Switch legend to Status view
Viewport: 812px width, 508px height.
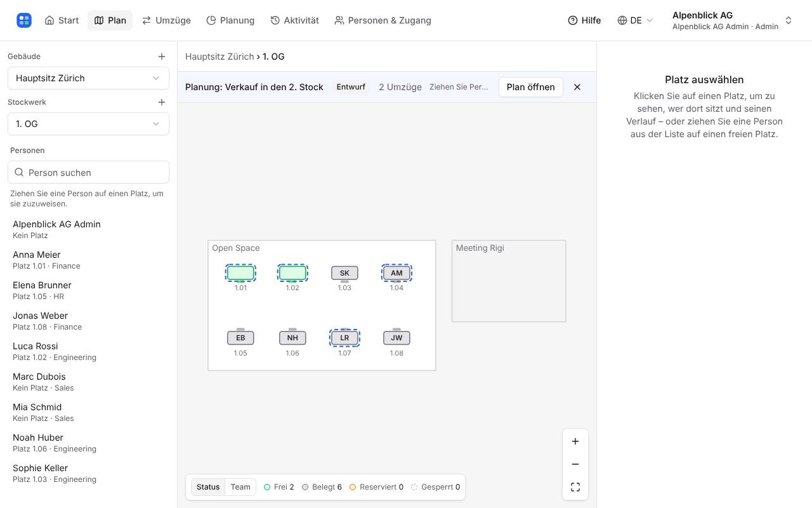(208, 487)
